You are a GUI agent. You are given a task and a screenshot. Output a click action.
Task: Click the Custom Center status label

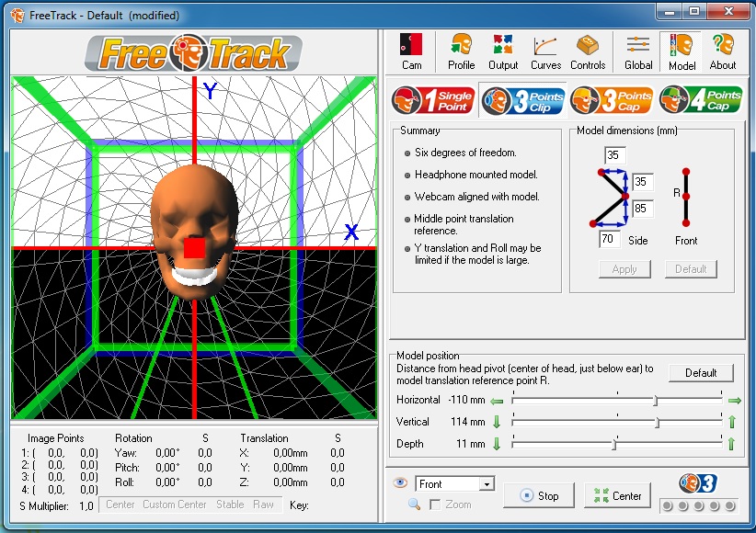point(174,505)
